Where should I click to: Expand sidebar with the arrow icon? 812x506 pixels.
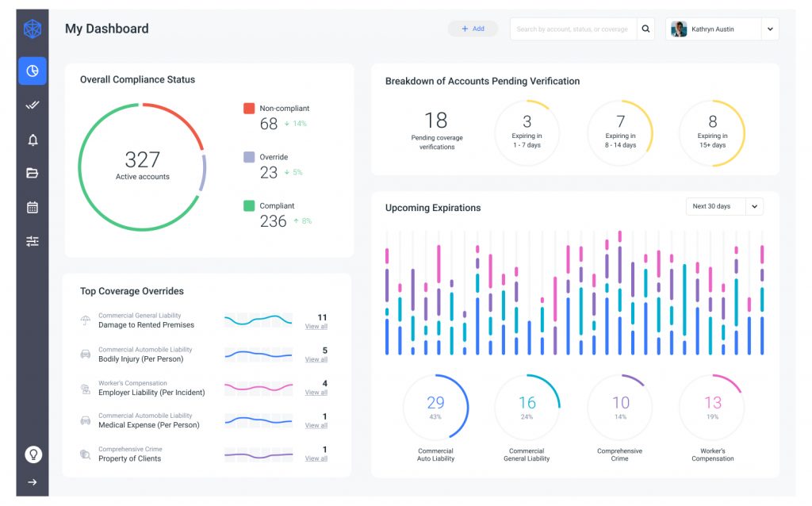point(33,481)
